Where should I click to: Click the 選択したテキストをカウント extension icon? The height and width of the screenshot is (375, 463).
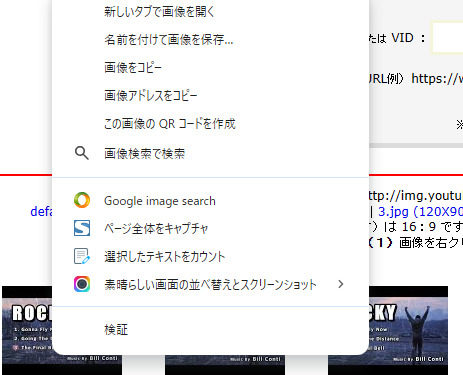(x=82, y=256)
